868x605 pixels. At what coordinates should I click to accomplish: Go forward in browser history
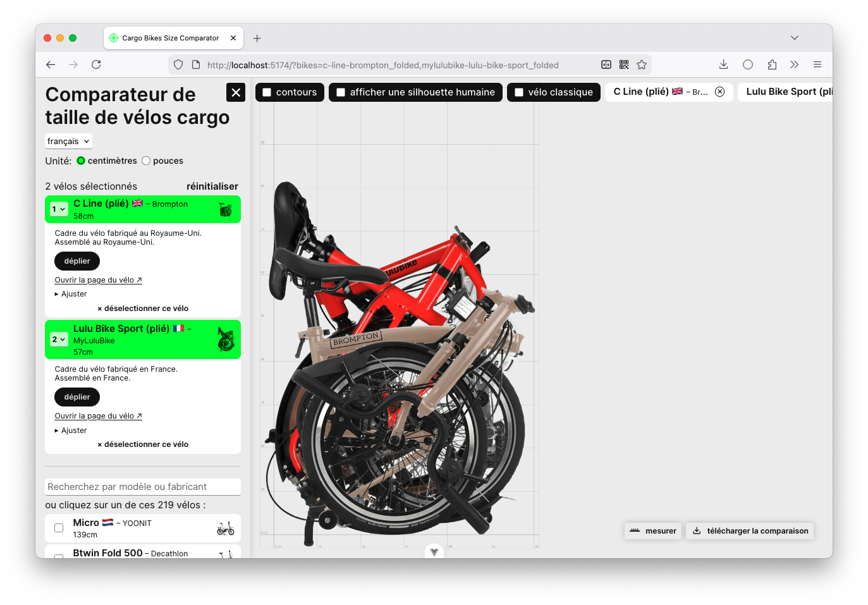click(x=73, y=64)
